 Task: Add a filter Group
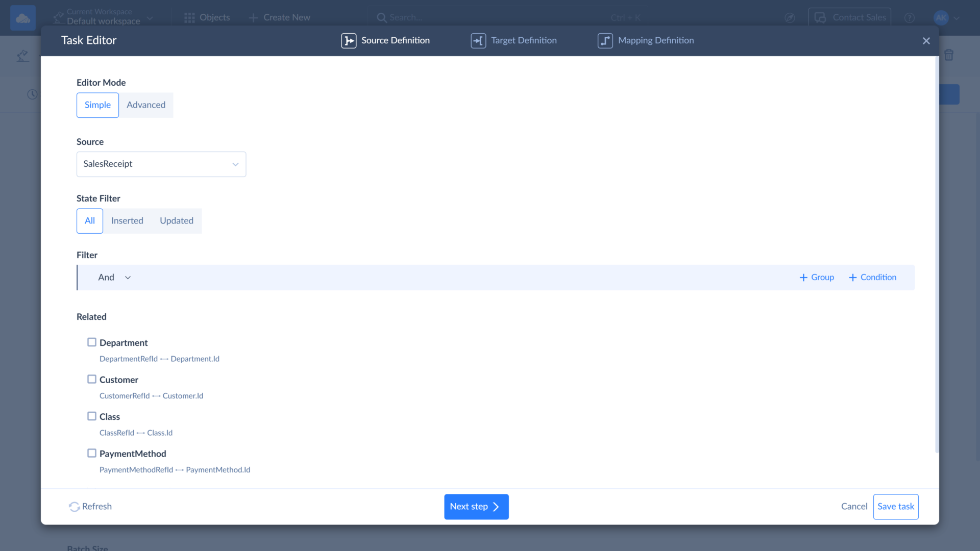817,278
